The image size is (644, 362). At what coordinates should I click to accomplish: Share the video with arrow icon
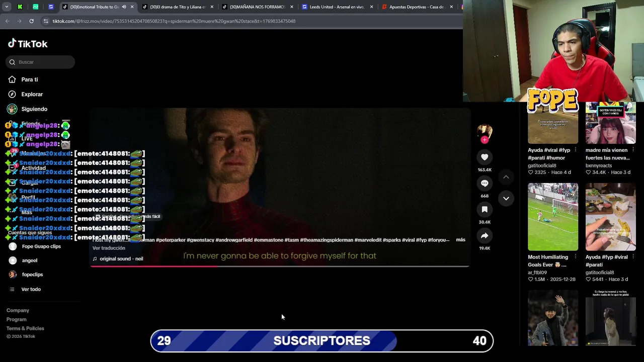(x=485, y=236)
